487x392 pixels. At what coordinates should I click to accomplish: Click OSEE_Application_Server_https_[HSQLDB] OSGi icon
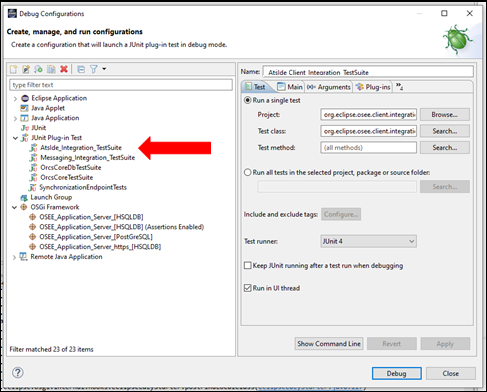pyautogui.click(x=32, y=247)
